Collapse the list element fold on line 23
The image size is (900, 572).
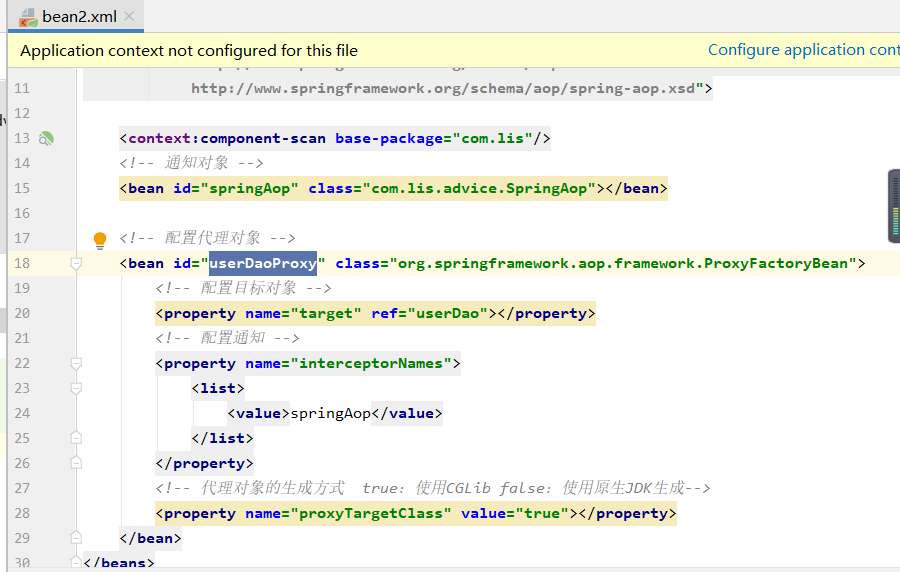coord(76,388)
